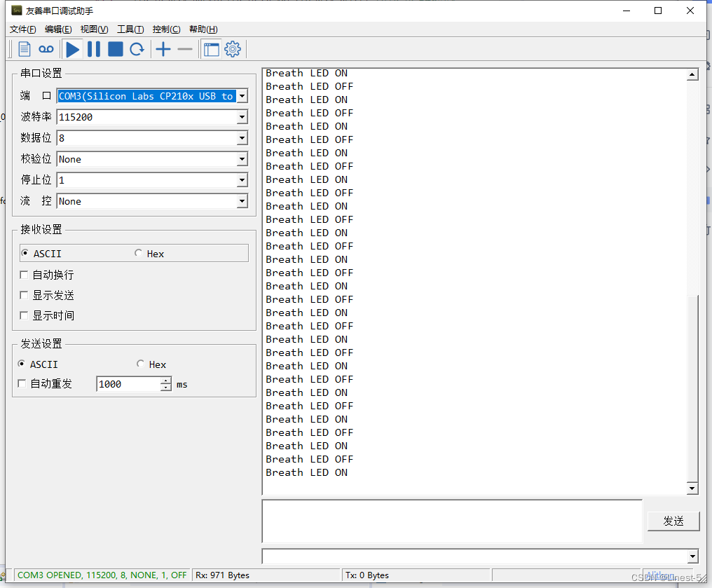Open the settings gear icon

(x=232, y=49)
